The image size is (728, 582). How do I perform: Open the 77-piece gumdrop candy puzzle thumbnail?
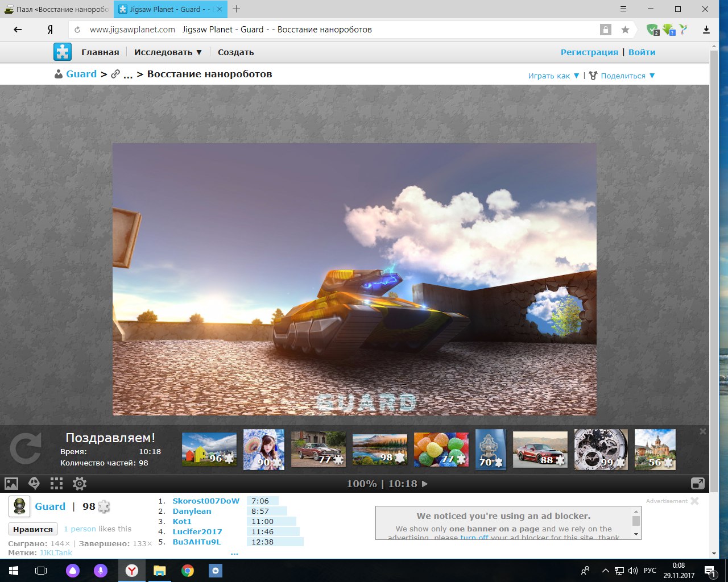coord(441,449)
